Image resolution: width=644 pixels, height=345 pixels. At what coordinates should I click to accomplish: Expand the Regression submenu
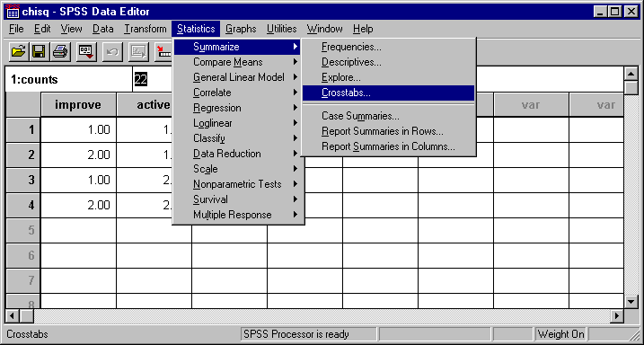pyautogui.click(x=237, y=108)
